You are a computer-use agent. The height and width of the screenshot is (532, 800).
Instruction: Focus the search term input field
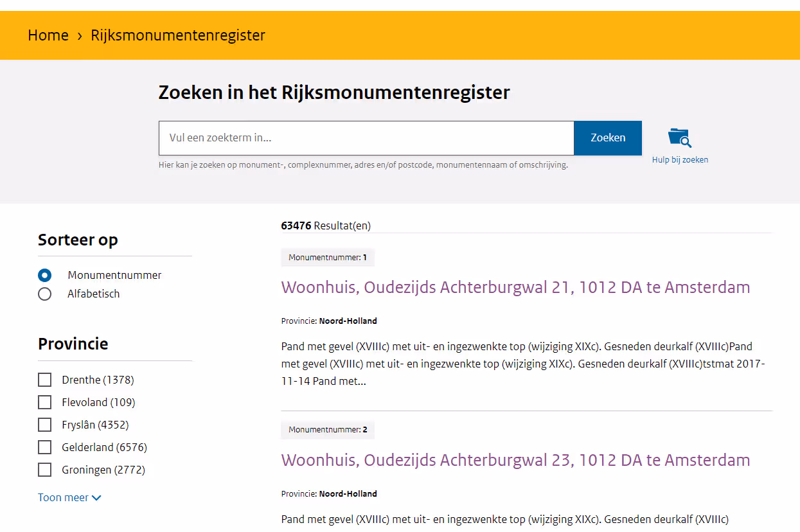(x=366, y=138)
